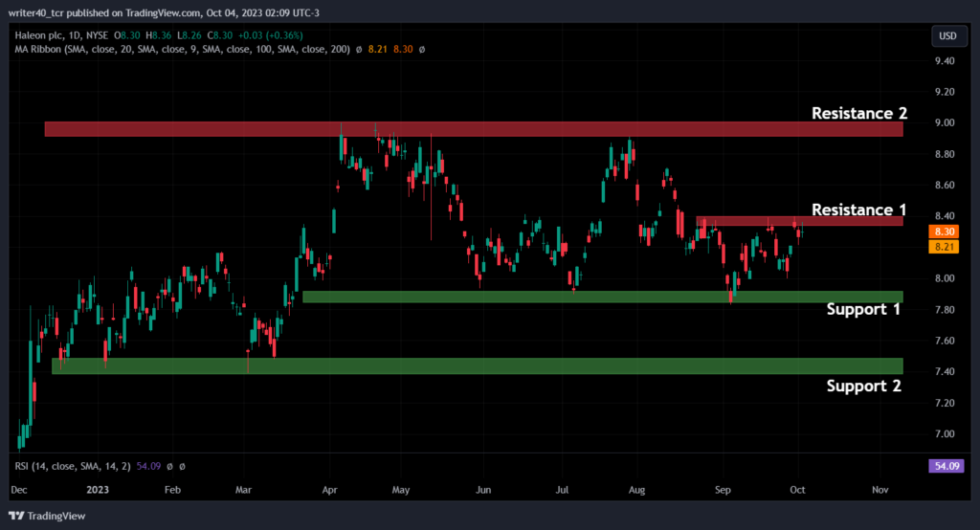The height and width of the screenshot is (530, 980).
Task: Click the Support 2 text label
Action: pyautogui.click(x=864, y=386)
